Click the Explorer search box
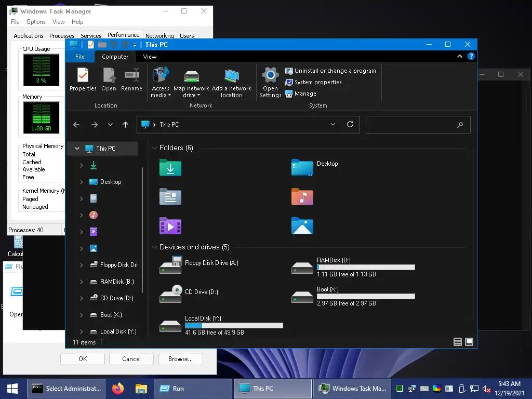The width and height of the screenshot is (532, 399). click(x=418, y=125)
